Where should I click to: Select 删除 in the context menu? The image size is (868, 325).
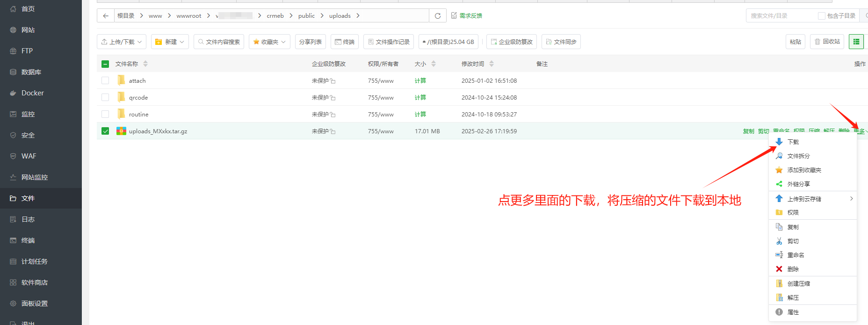pos(793,269)
